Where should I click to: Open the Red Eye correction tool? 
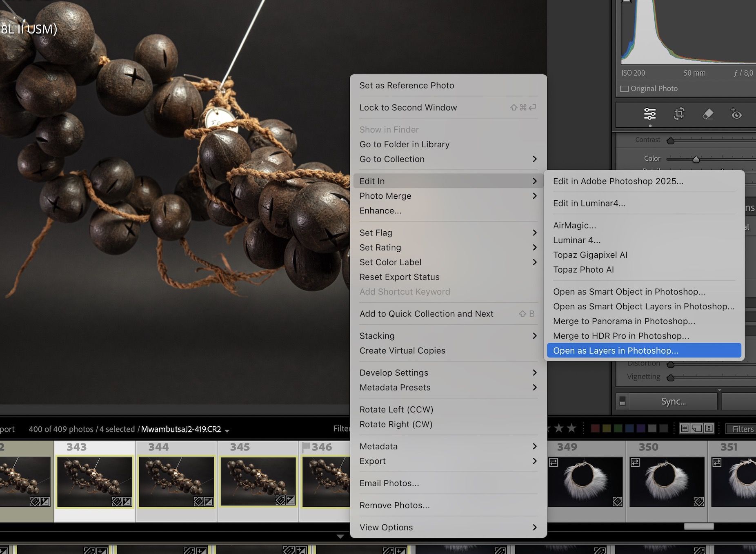click(x=736, y=114)
